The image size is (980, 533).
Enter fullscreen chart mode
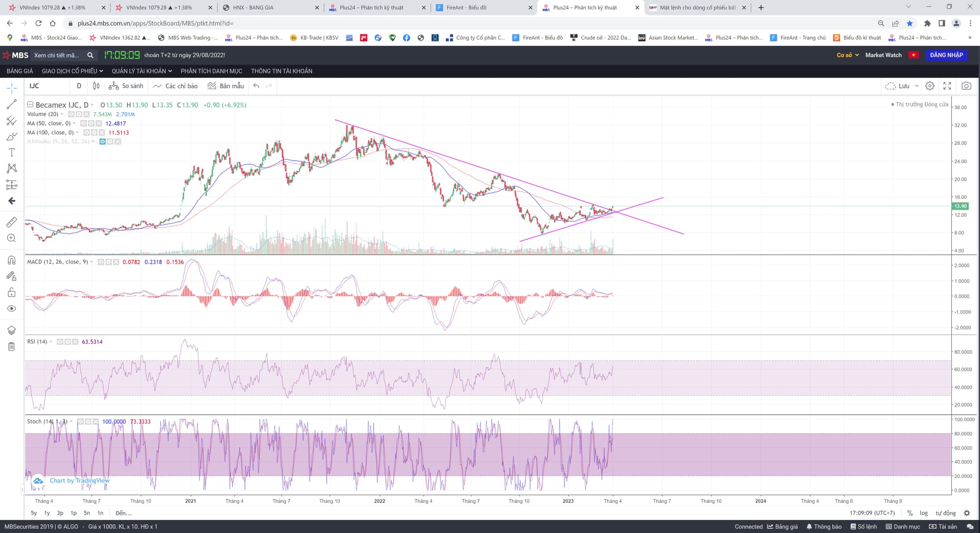click(x=947, y=86)
